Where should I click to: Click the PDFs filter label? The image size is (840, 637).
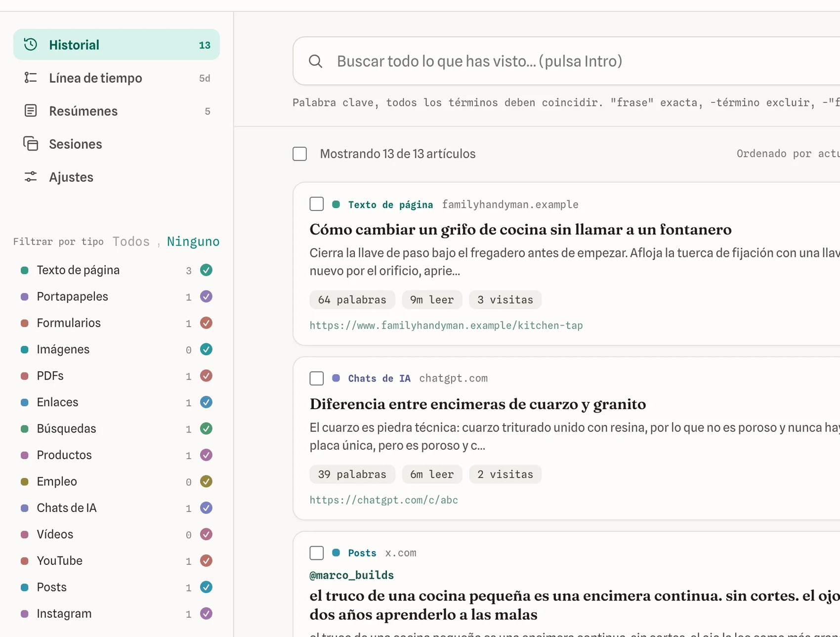pos(50,376)
